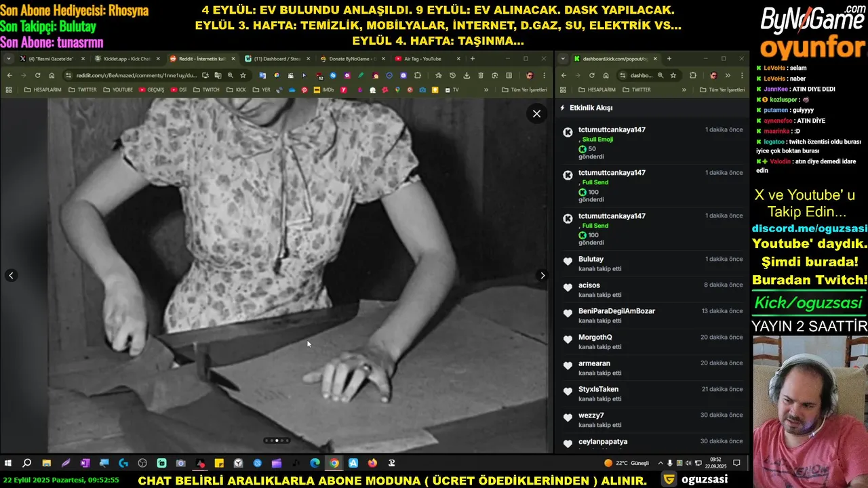Open Chrome from the taskbar
868x488 pixels.
pyautogui.click(x=334, y=463)
